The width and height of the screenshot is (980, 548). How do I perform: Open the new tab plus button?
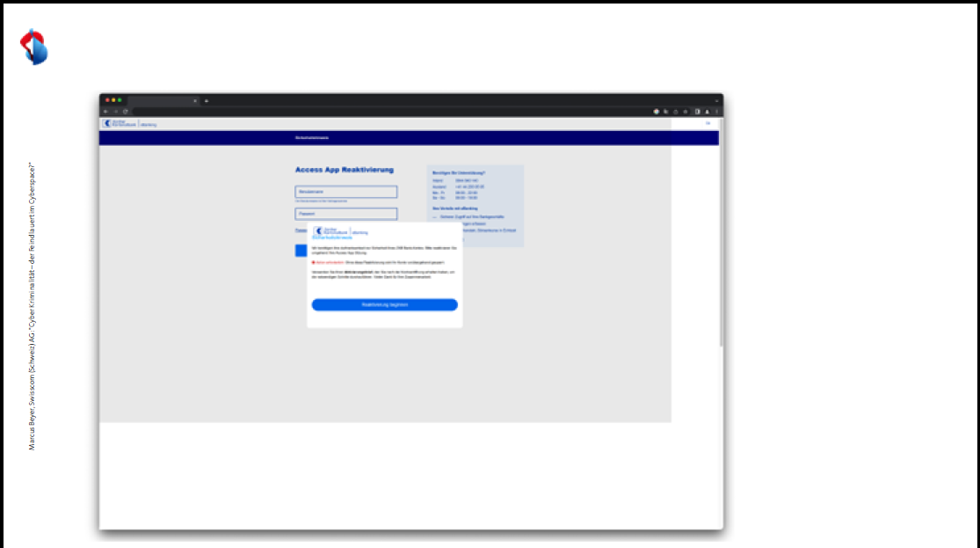coord(207,101)
